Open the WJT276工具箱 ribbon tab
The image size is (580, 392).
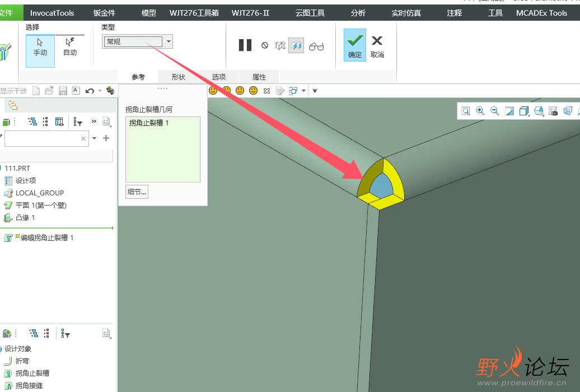(x=194, y=13)
